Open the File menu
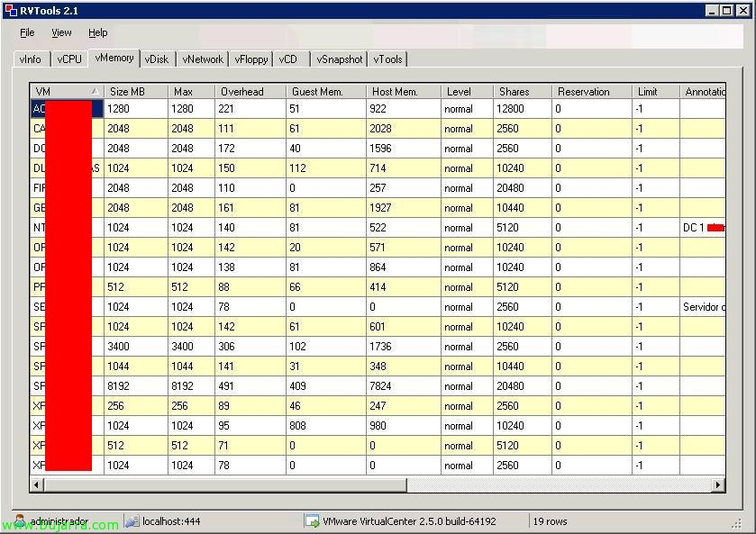 (27, 32)
